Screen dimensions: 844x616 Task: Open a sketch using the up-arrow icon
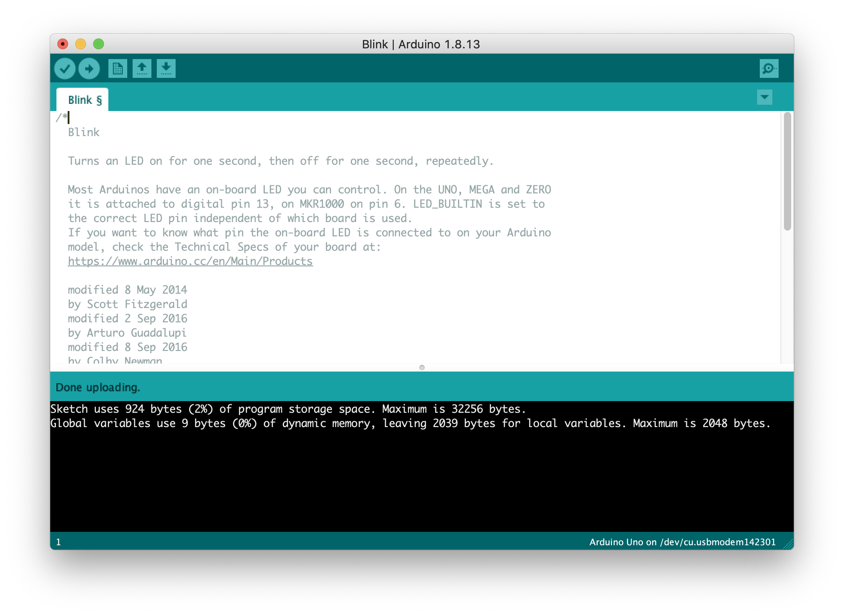[142, 68]
